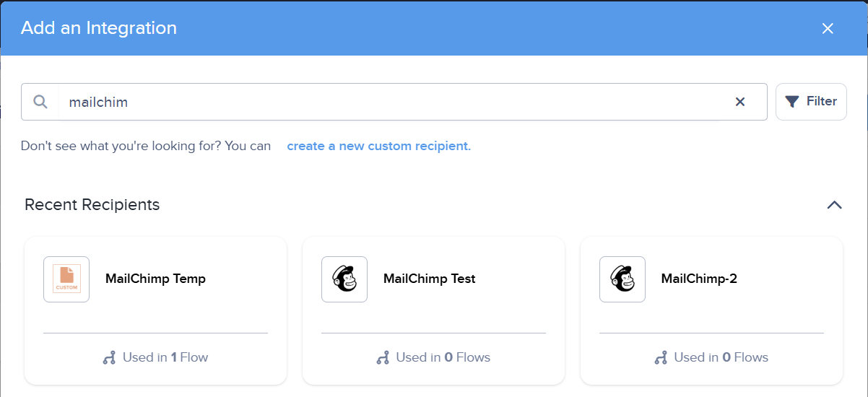This screenshot has height=397, width=868.
Task: Clear the search text with the X icon
Action: click(740, 102)
